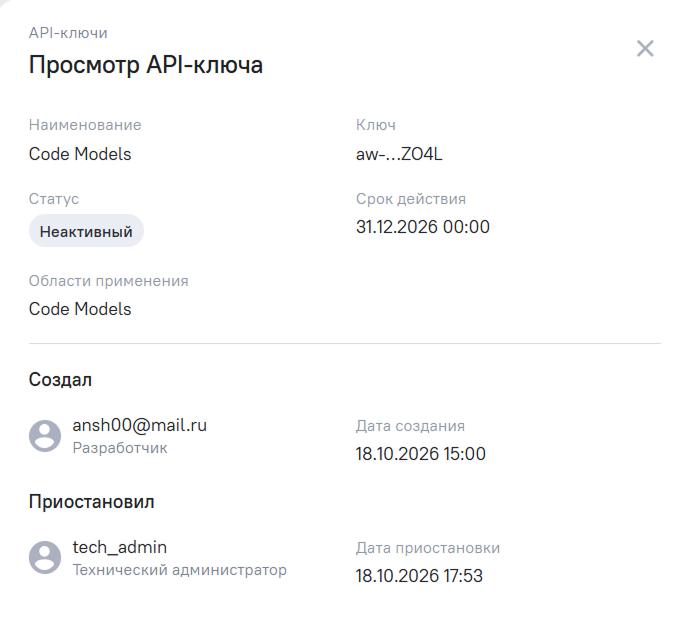Click the Срок действия field label

[x=411, y=199]
